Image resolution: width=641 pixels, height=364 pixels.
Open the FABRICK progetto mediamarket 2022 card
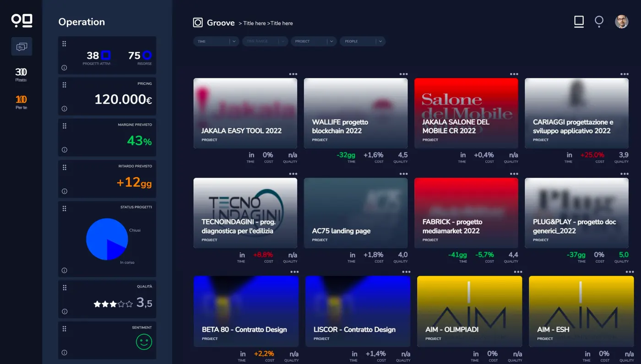[466, 213]
